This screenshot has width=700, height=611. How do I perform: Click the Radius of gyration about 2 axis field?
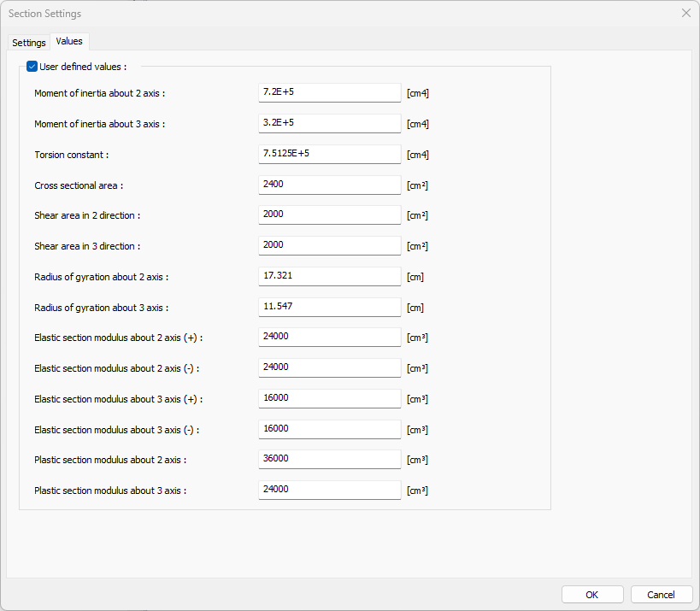[329, 276]
